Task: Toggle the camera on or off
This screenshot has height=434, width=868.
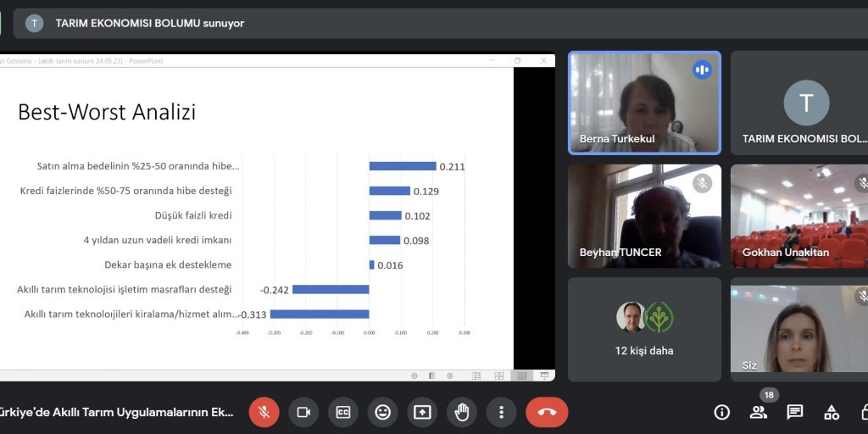Action: pos(303,412)
